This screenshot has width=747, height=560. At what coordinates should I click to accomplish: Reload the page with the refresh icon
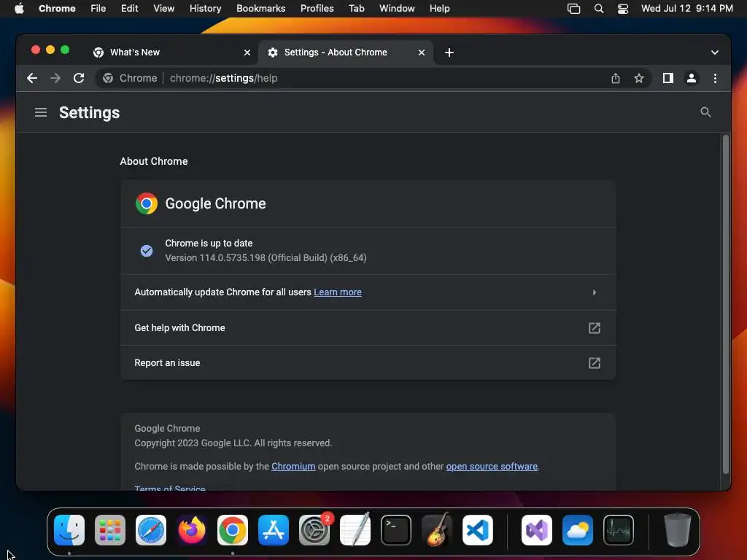79,78
